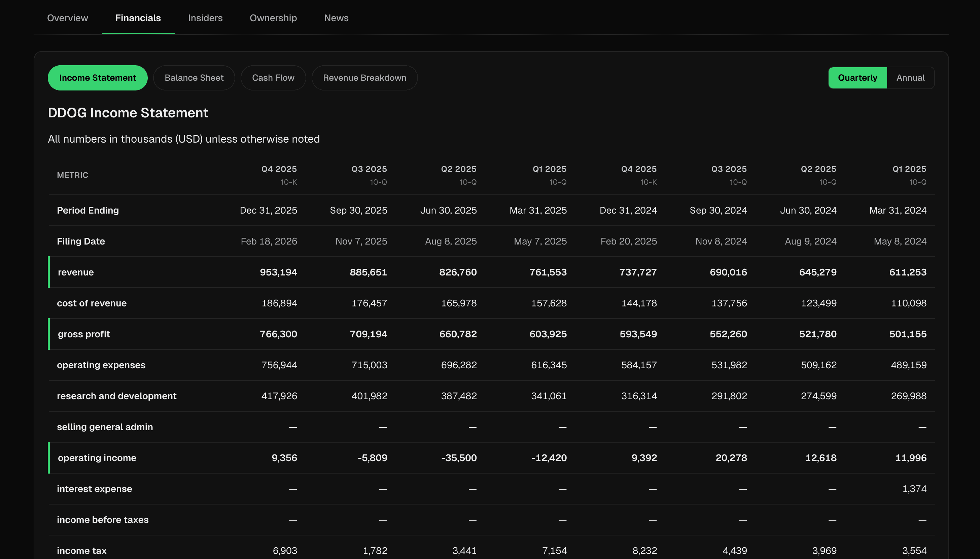Select the cost of revenue row label
Viewport: 980px width, 559px height.
coord(92,303)
